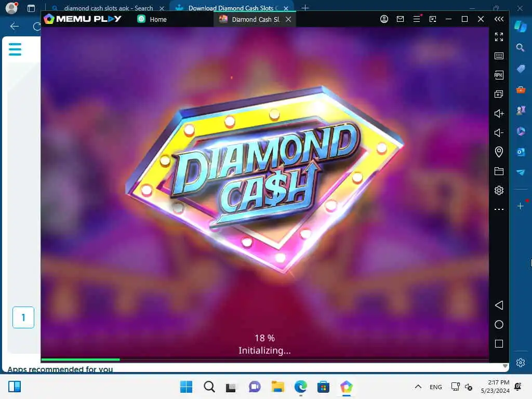This screenshot has width=532, height=399.
Task: Collapse MEmu sidebar with triple-chevron icon
Action: (499, 19)
